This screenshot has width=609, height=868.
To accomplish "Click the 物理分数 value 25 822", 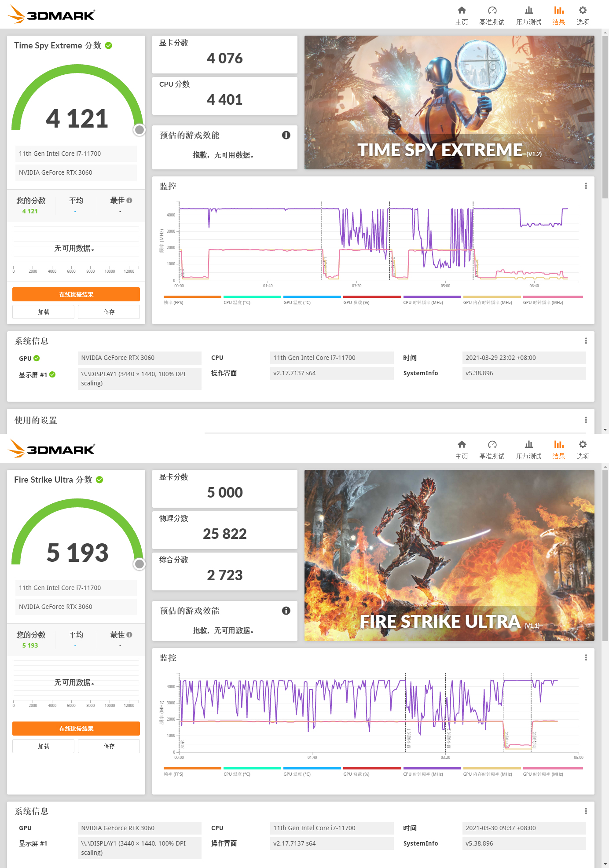I will tap(225, 534).
